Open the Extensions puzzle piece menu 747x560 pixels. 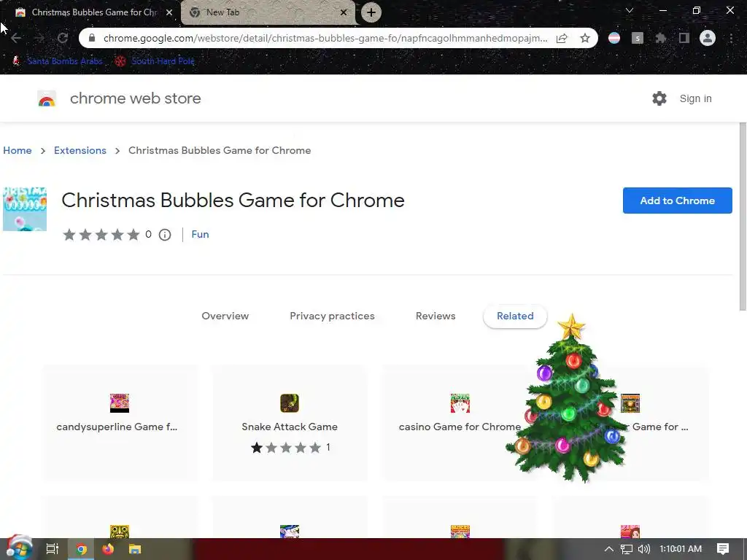point(660,38)
